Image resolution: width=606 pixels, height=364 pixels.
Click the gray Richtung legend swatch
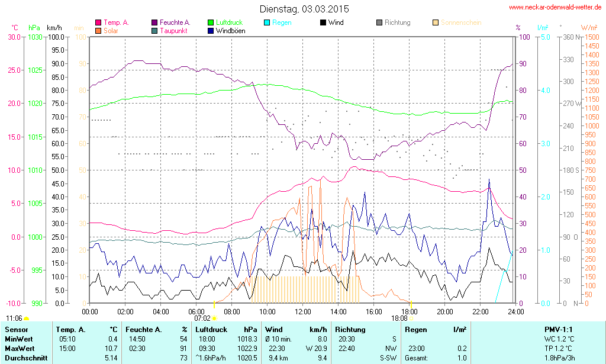379,23
